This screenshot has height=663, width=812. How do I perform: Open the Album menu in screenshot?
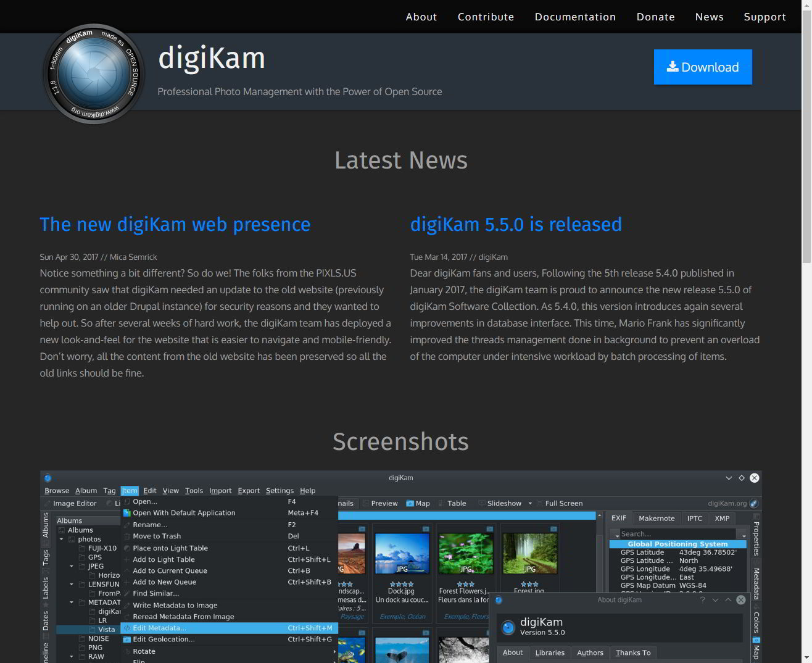tap(86, 491)
